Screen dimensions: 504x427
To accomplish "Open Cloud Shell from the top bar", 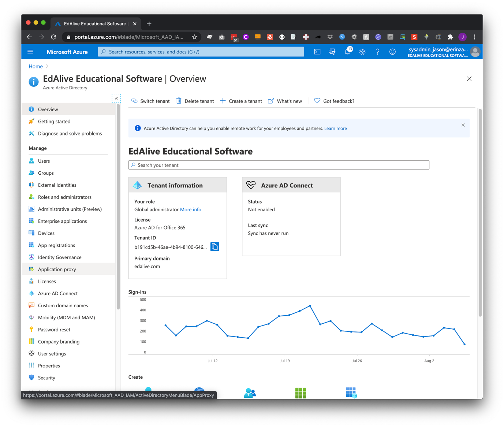I will pos(317,52).
